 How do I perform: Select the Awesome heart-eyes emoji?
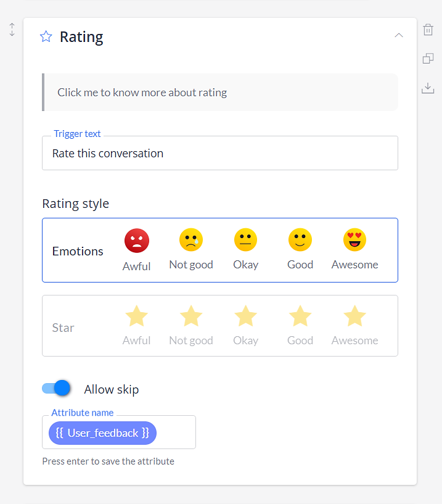354,240
